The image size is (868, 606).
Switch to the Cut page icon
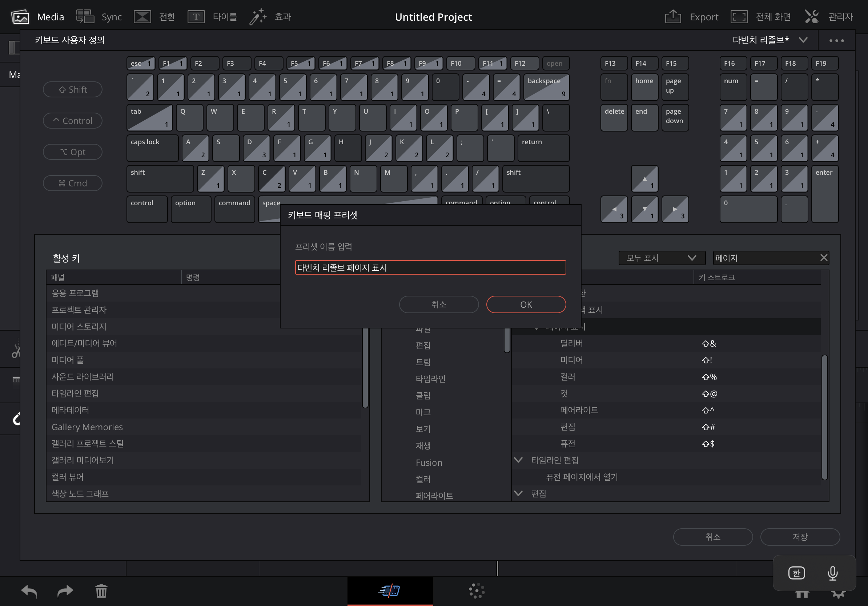tap(390, 590)
